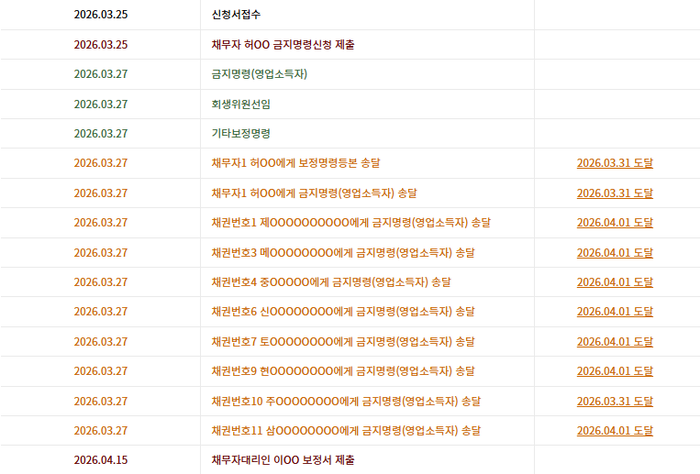Click 채권번호10 주OOOOOOOO 송달 description
The width and height of the screenshot is (700, 474).
coord(346,401)
